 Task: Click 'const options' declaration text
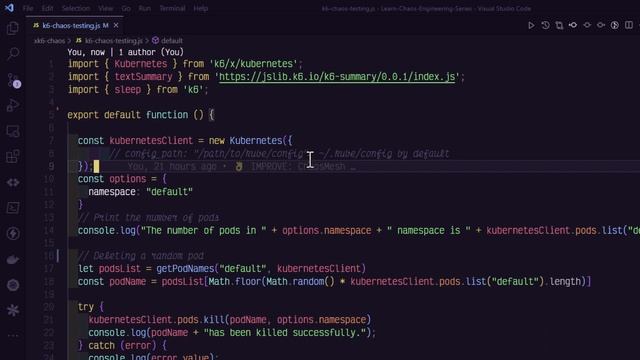point(112,179)
